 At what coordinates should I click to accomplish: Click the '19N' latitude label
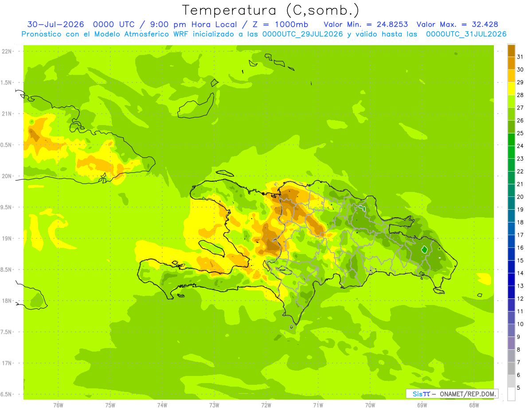coord(7,239)
